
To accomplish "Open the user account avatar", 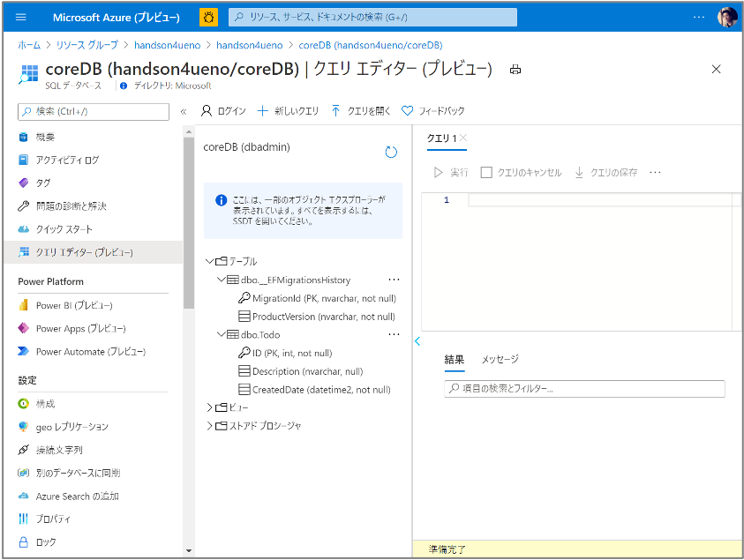I will click(727, 18).
